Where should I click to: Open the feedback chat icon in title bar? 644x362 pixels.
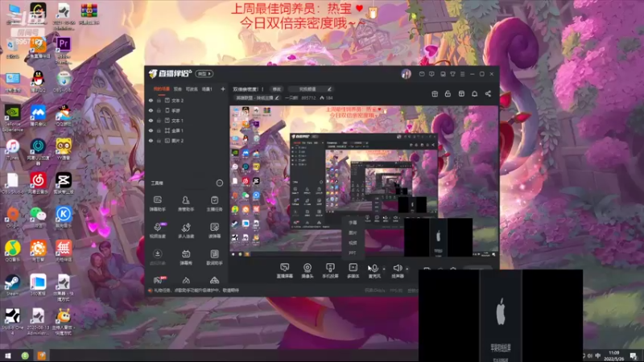point(431,74)
